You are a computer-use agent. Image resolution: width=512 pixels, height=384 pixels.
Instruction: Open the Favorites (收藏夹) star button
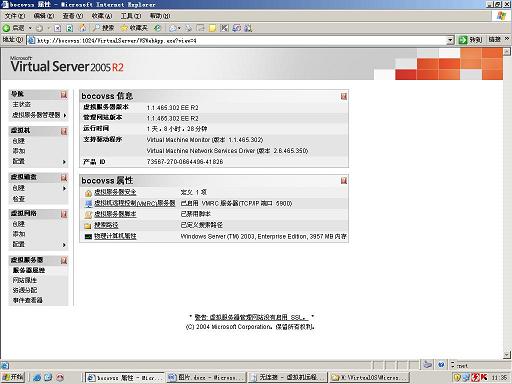(134, 28)
